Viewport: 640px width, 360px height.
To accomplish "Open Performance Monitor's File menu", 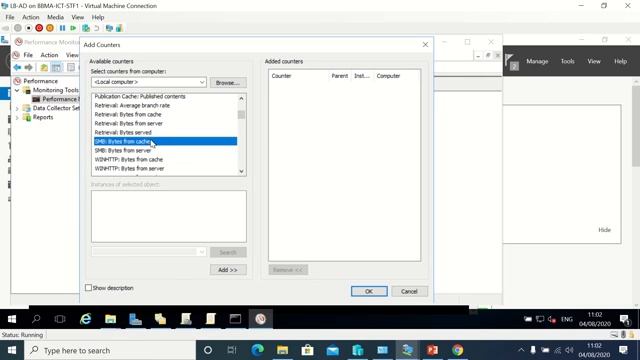I will (x=28, y=55).
